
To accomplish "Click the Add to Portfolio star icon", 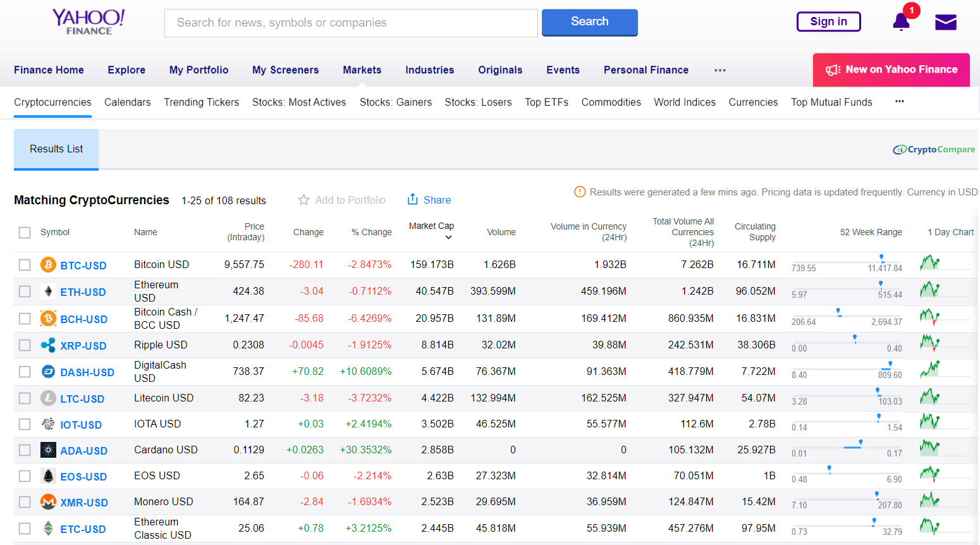I will tap(303, 200).
